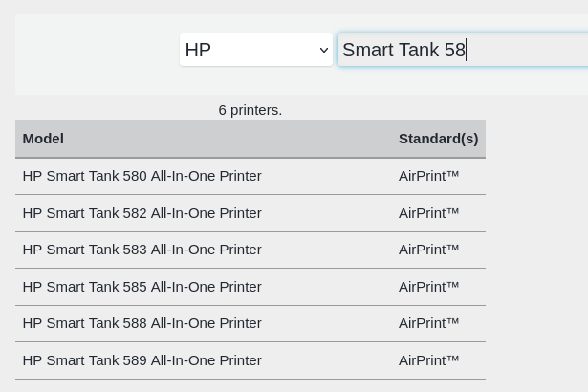The width and height of the screenshot is (588, 392).
Task: Select HP Smart Tank 582 All-In-One Printer row
Action: pos(250,213)
